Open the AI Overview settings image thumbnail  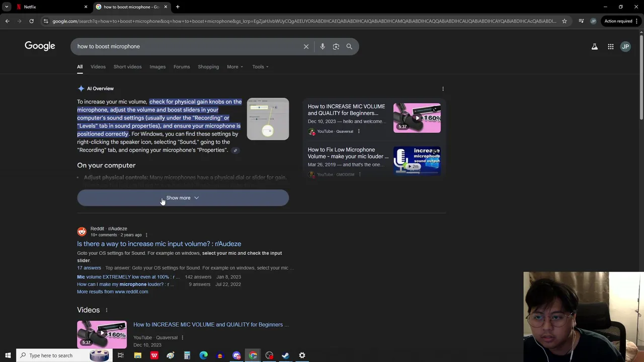(x=268, y=119)
